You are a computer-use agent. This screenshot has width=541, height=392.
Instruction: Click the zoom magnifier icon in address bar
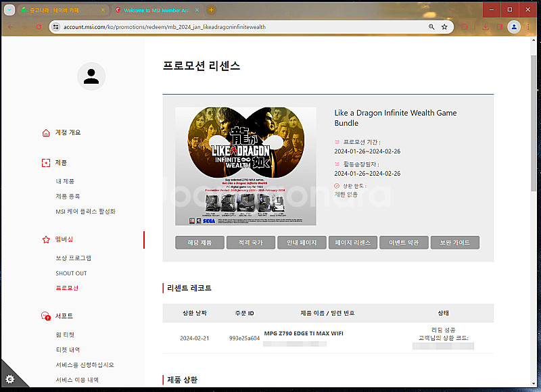(x=431, y=27)
